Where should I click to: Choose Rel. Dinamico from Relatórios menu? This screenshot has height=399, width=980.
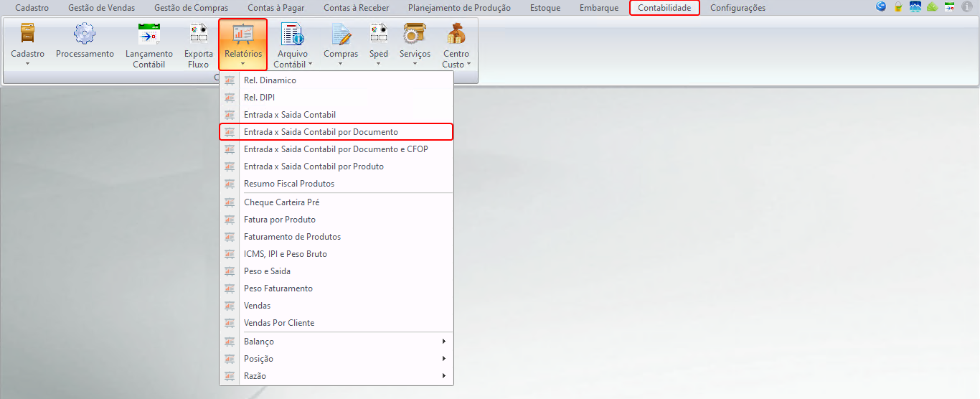[x=270, y=80]
